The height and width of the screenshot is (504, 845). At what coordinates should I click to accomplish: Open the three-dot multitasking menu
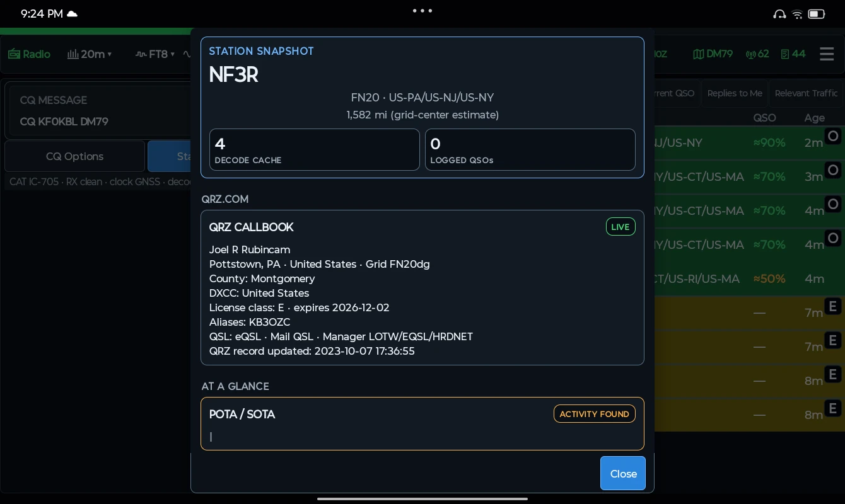pyautogui.click(x=422, y=11)
